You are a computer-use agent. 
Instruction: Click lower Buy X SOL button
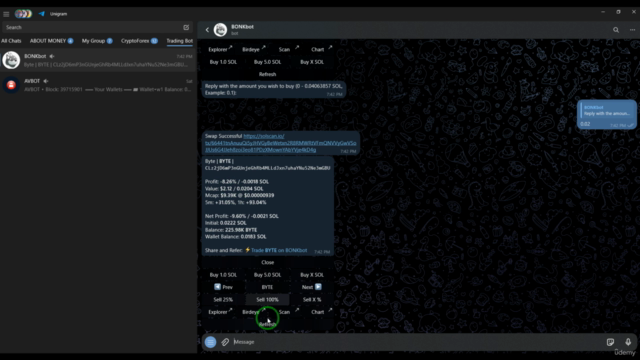(312, 275)
